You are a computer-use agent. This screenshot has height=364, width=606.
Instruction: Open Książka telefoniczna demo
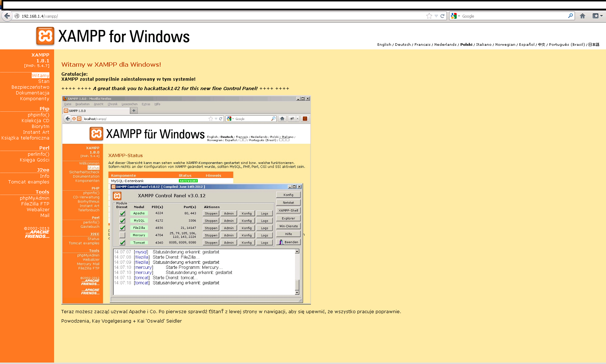(x=25, y=138)
